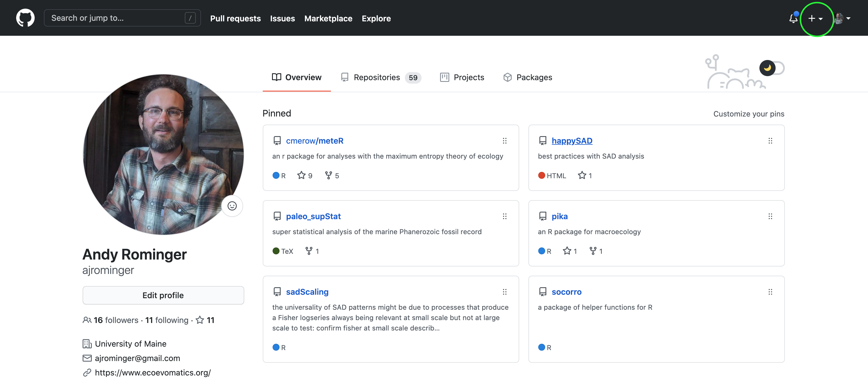The width and height of the screenshot is (868, 387).
Task: Toggle the dark mode moon switch
Action: [771, 68]
